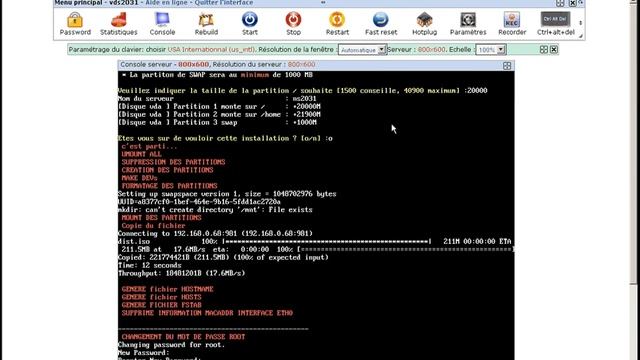Screen dimensions: 640x360
Task: Click the 'dist.iso' progress line
Action: tap(314, 242)
